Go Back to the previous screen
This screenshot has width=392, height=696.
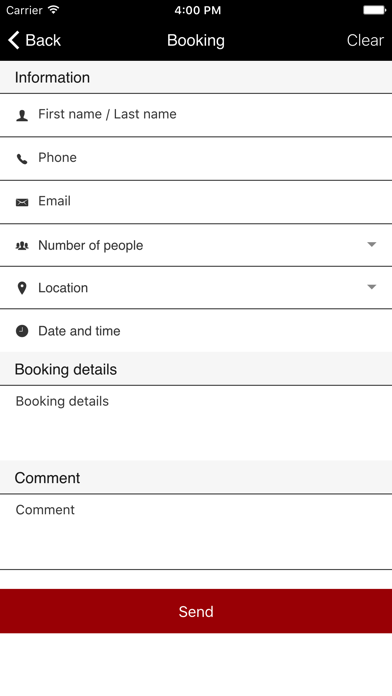tap(34, 40)
